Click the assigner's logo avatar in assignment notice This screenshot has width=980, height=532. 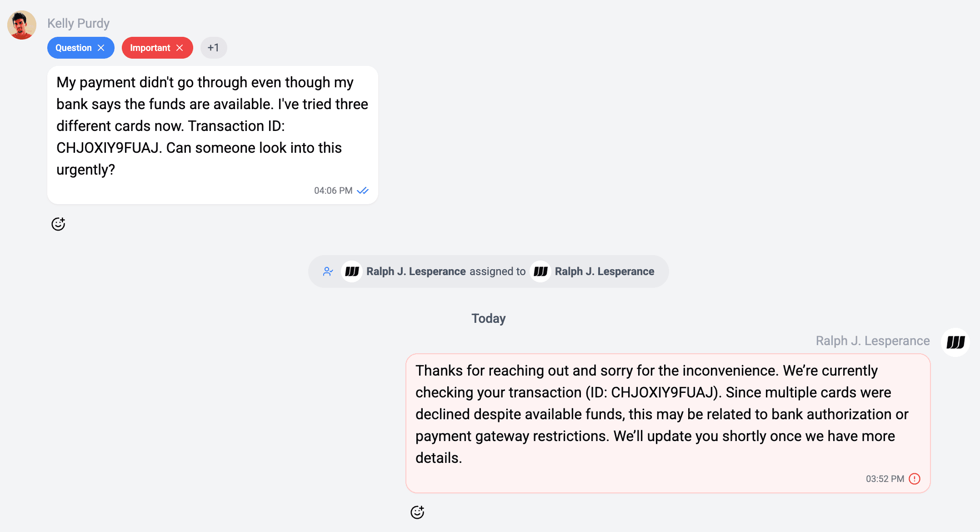coord(352,271)
